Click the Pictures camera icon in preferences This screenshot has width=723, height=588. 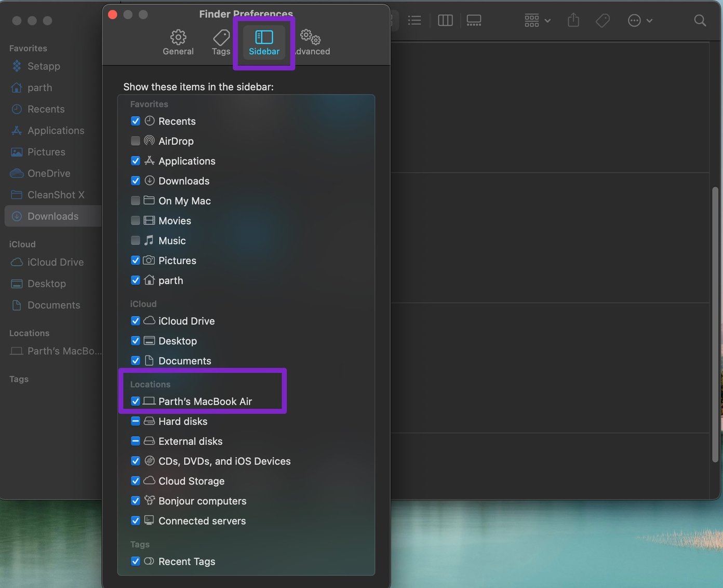click(x=150, y=260)
